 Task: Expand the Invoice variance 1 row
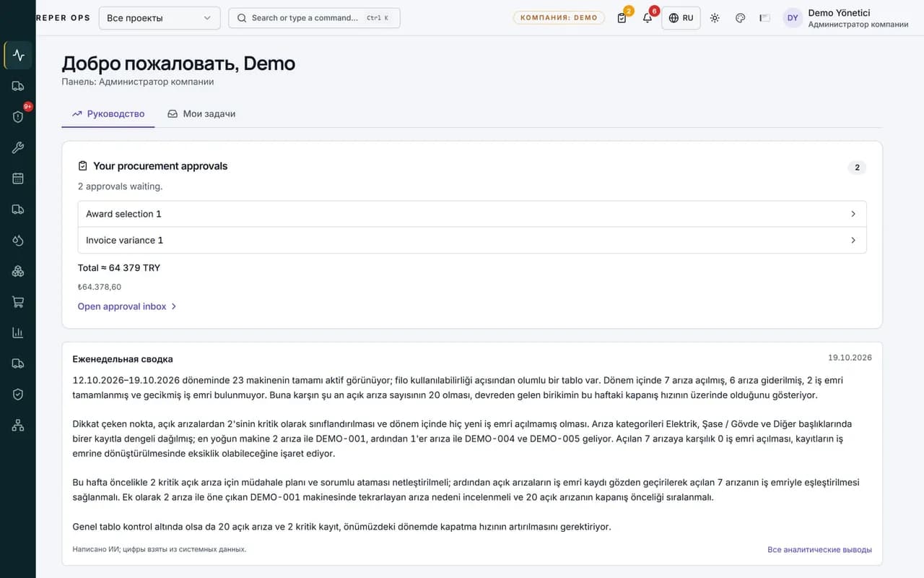[x=472, y=240]
